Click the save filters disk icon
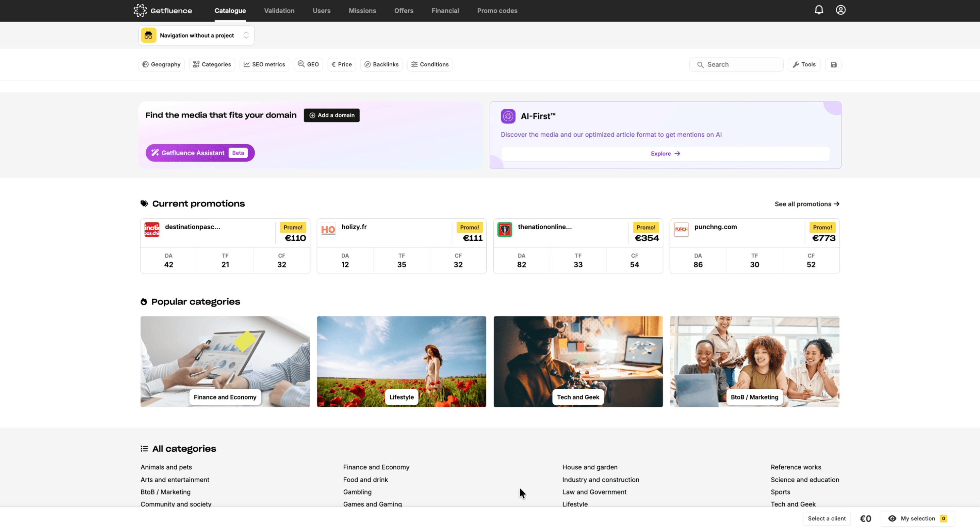Image resolution: width=980 pixels, height=530 pixels. click(x=833, y=65)
